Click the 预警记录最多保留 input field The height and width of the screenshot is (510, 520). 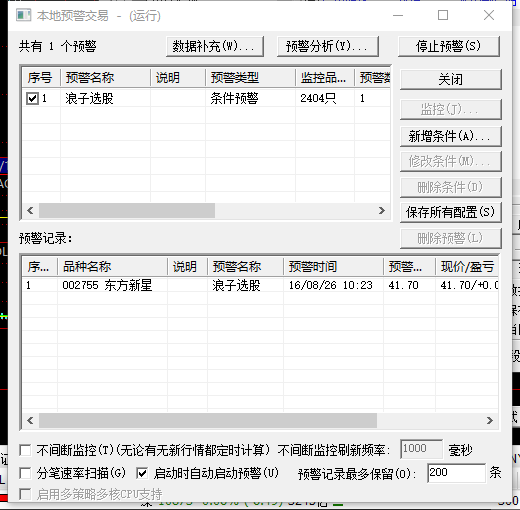coord(456,473)
